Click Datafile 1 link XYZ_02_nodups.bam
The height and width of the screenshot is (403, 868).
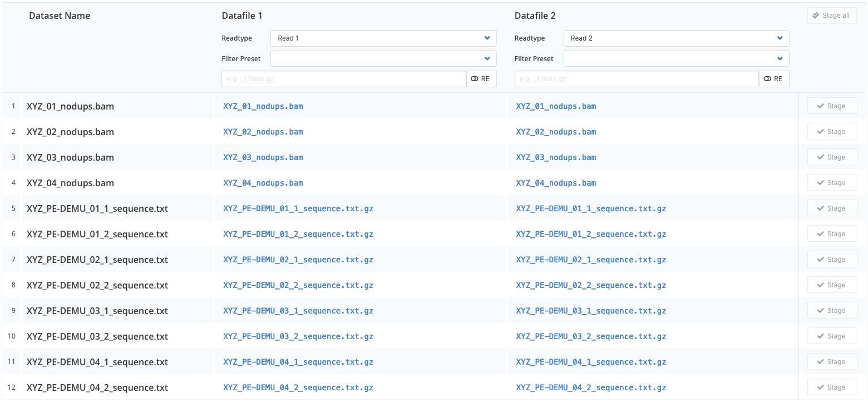click(x=263, y=132)
